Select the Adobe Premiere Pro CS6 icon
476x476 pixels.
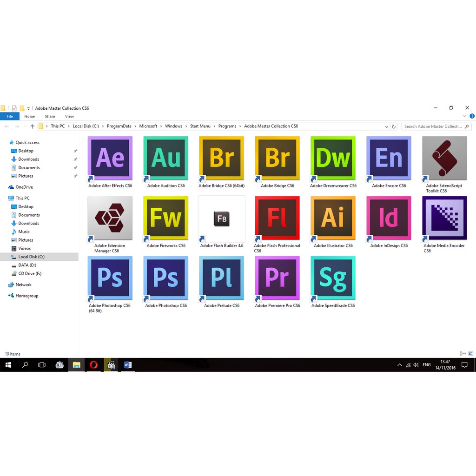[x=278, y=278]
